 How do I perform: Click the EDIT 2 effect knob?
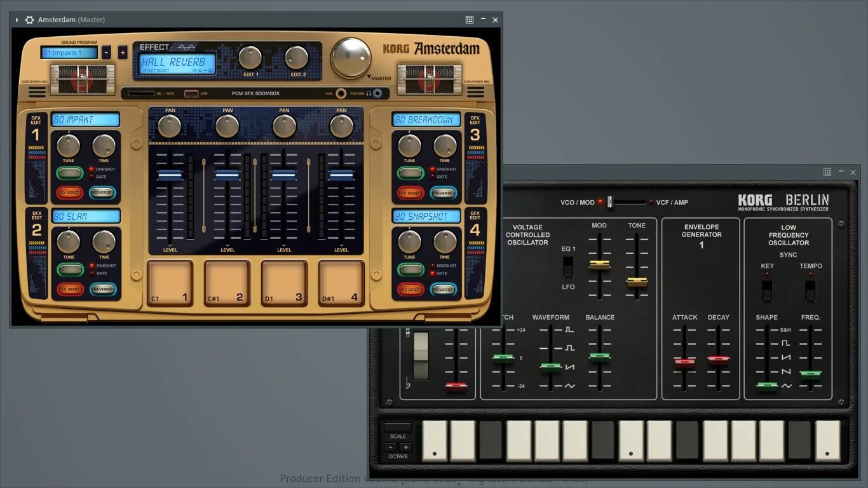(296, 58)
